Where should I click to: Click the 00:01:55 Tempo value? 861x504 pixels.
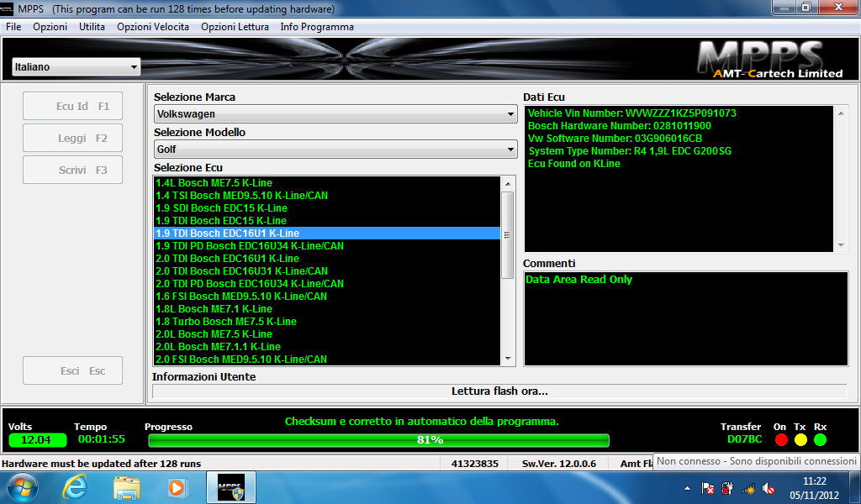(102, 439)
